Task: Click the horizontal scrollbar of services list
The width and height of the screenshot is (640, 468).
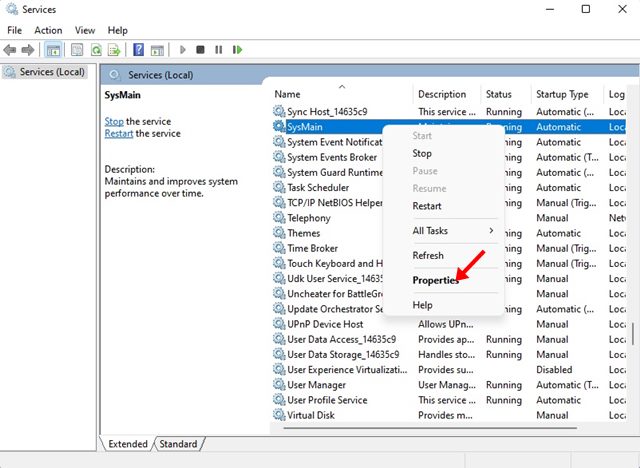Action: click(430, 428)
